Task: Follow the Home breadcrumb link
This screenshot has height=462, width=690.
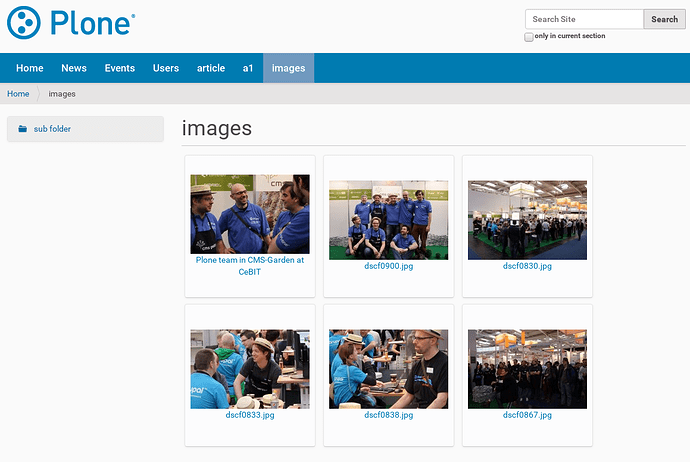Action: click(x=18, y=94)
